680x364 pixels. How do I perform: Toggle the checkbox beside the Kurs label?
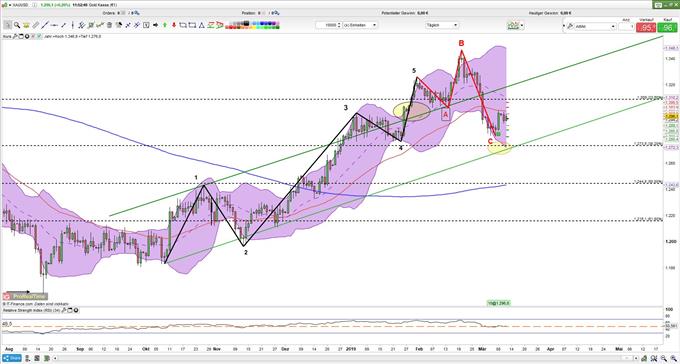[39, 36]
